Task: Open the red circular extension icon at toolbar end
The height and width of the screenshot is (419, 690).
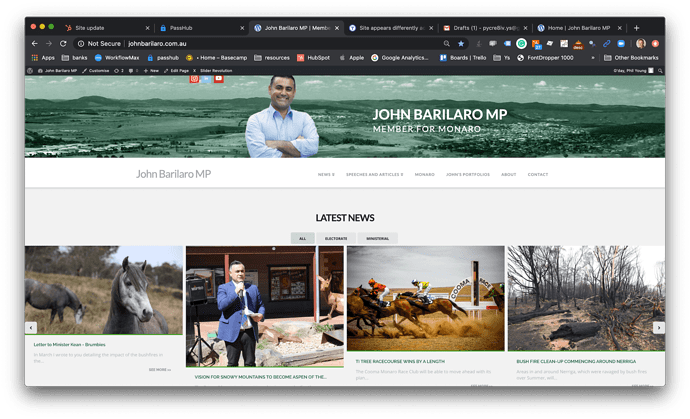Action: (655, 43)
